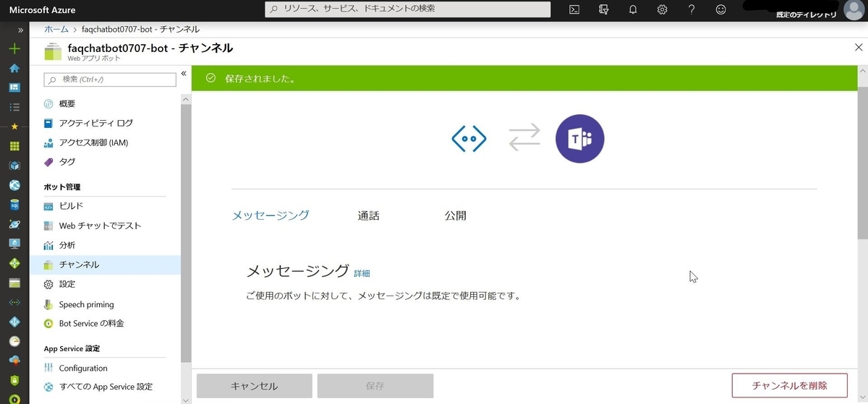This screenshot has height=404, width=868.
Task: Click the Microsoft Teams channel logo
Action: tap(579, 138)
